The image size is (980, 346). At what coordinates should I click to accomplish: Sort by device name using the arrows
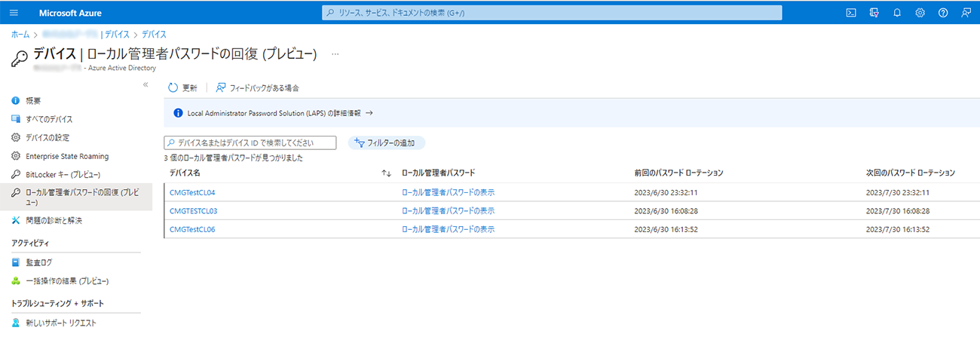pos(386,173)
